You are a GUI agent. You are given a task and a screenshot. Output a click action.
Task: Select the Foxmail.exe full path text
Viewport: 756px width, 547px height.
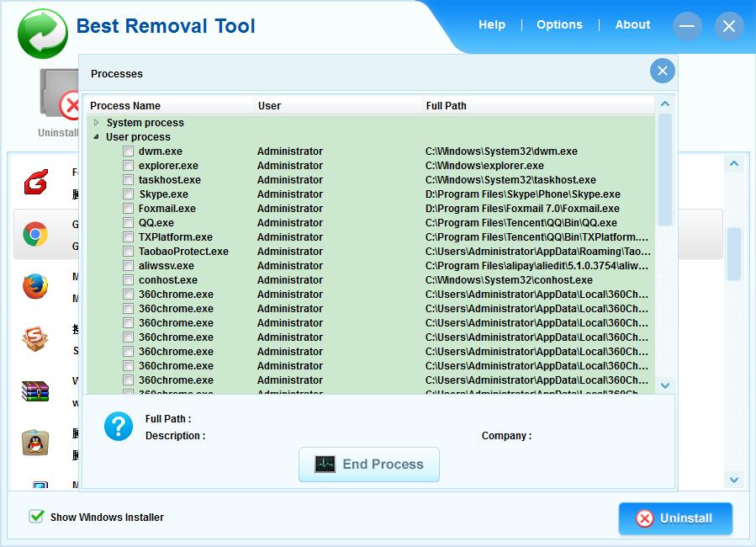522,209
